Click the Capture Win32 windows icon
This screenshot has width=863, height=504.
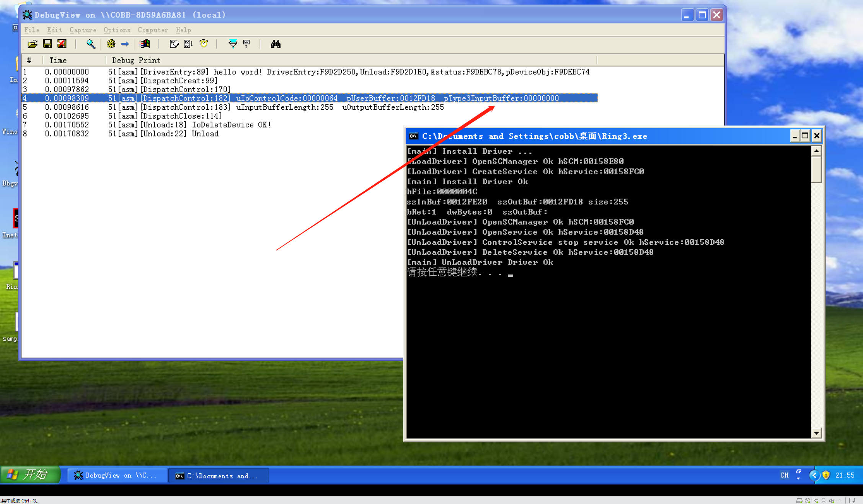145,44
